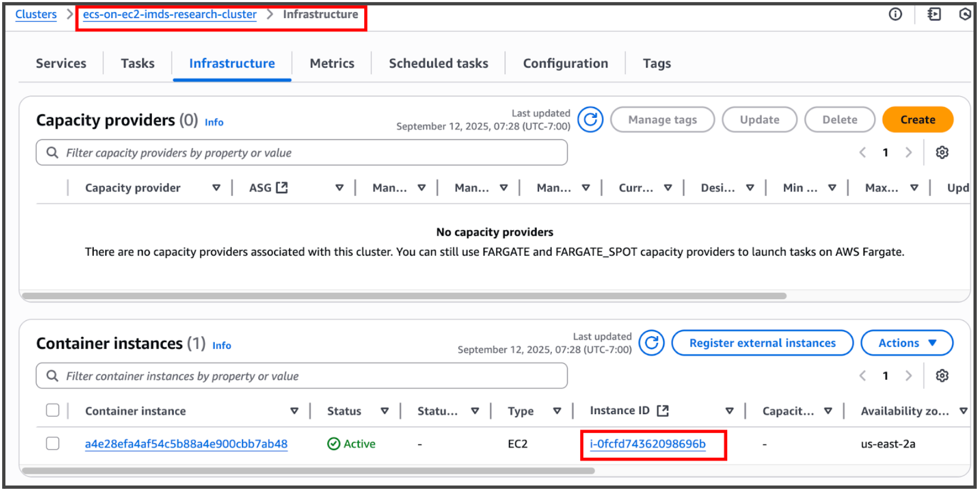Open the Scheduled tasks tab

click(x=438, y=63)
